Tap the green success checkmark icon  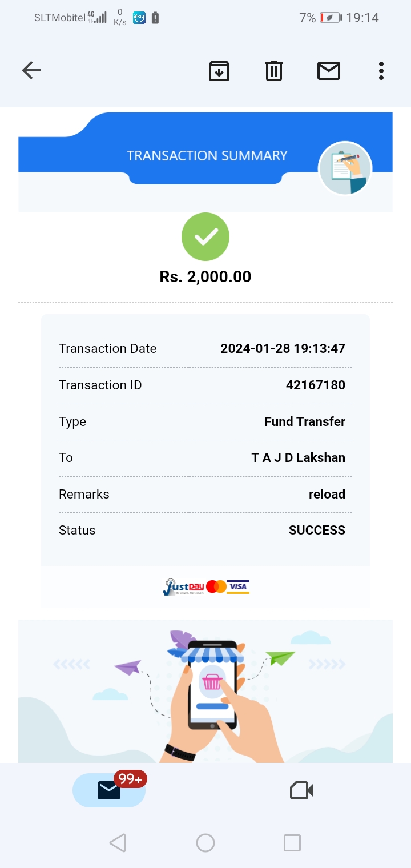205,236
